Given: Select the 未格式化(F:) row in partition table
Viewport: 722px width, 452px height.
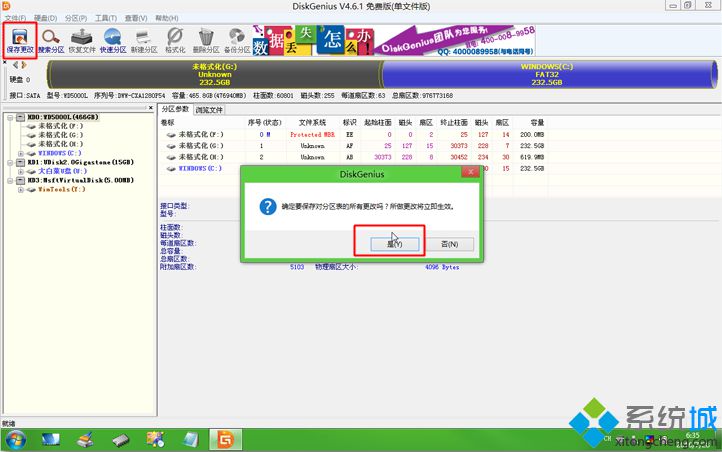Looking at the screenshot, I should (x=353, y=134).
